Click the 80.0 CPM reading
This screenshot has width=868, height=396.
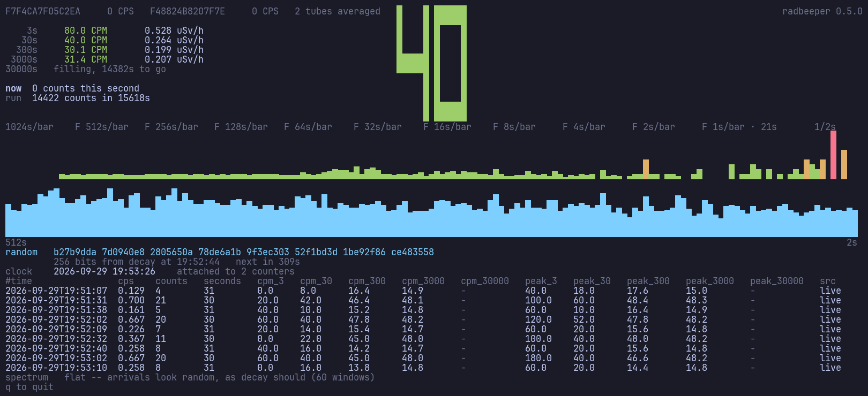pyautogui.click(x=86, y=31)
